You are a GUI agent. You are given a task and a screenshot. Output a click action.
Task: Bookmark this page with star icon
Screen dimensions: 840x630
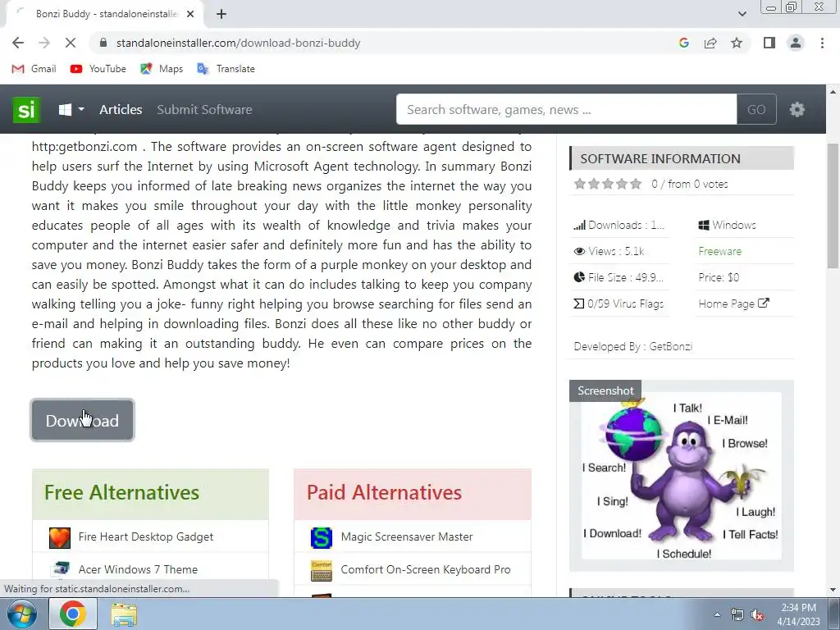[x=737, y=43]
